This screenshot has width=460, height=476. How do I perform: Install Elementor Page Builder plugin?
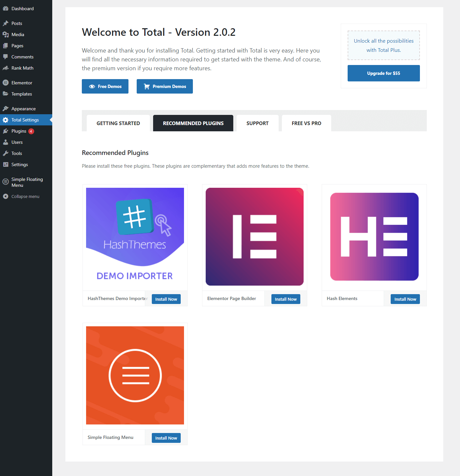286,299
